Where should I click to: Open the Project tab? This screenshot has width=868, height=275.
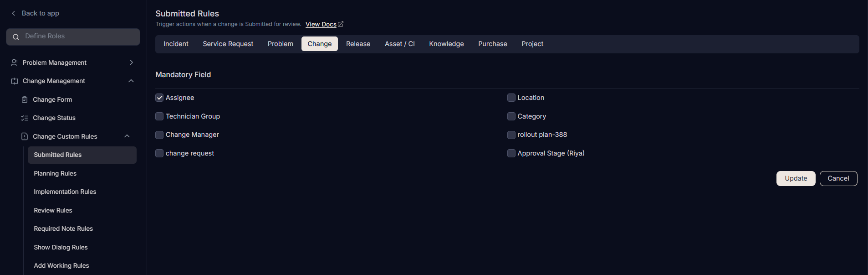(532, 44)
